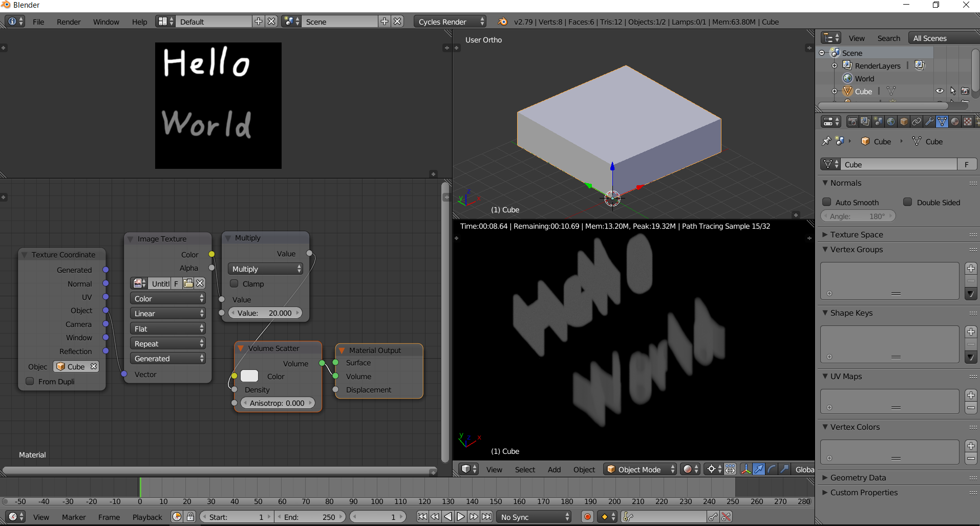Viewport: 980px width, 526px height.
Task: Add a new shape key
Action: pyautogui.click(x=971, y=332)
